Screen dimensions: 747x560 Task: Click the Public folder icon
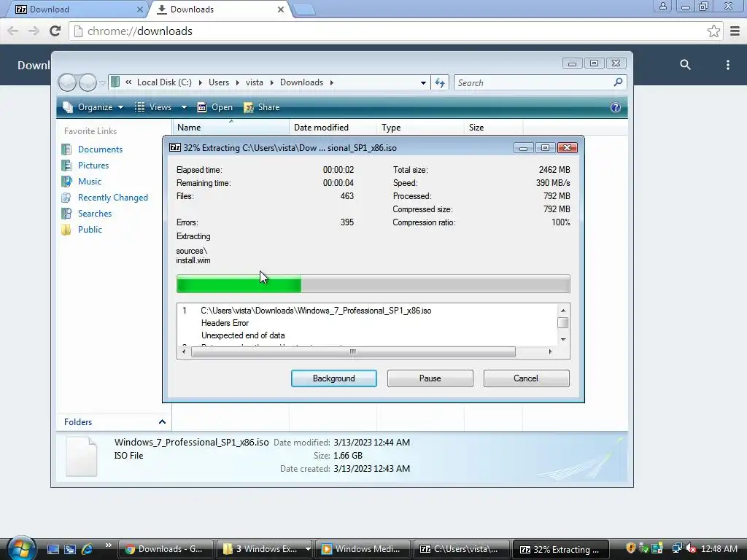click(x=66, y=230)
